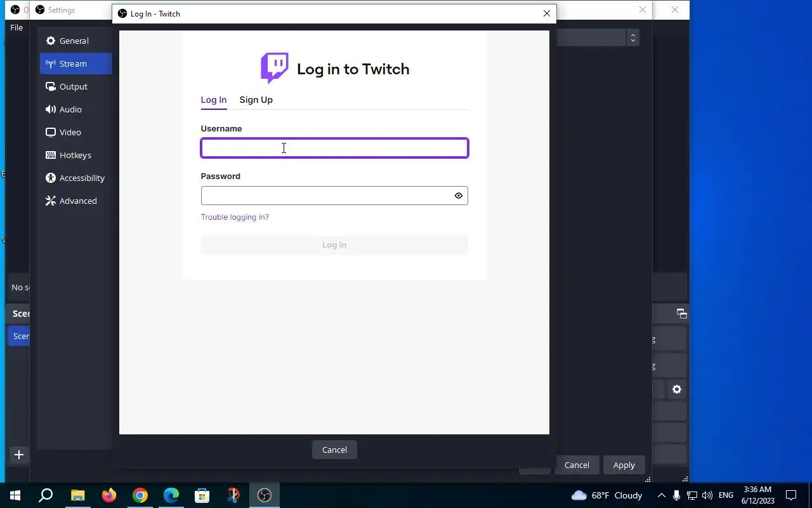Open Google Chrome from the taskbar
This screenshot has width=812, height=508.
point(140,495)
